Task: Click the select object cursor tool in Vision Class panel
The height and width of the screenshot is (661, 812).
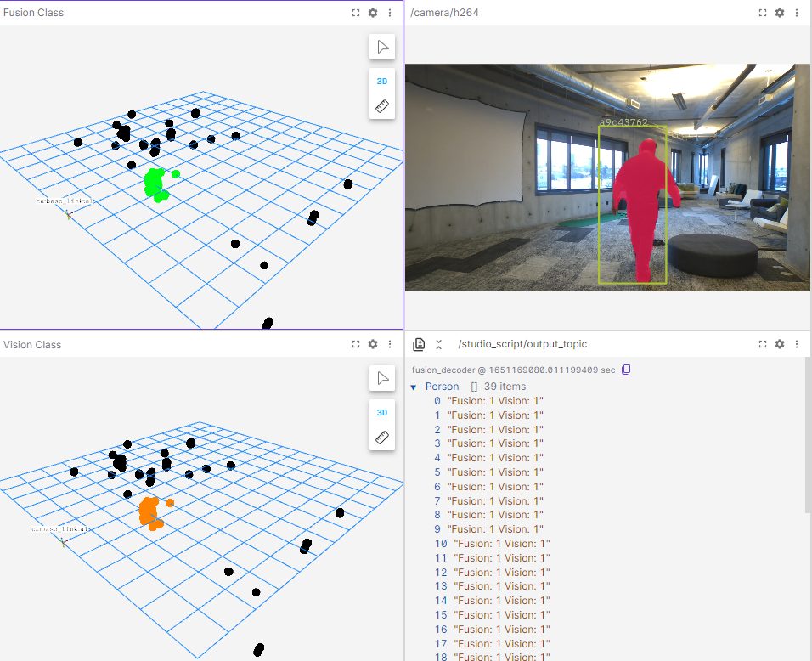Action: click(x=382, y=378)
